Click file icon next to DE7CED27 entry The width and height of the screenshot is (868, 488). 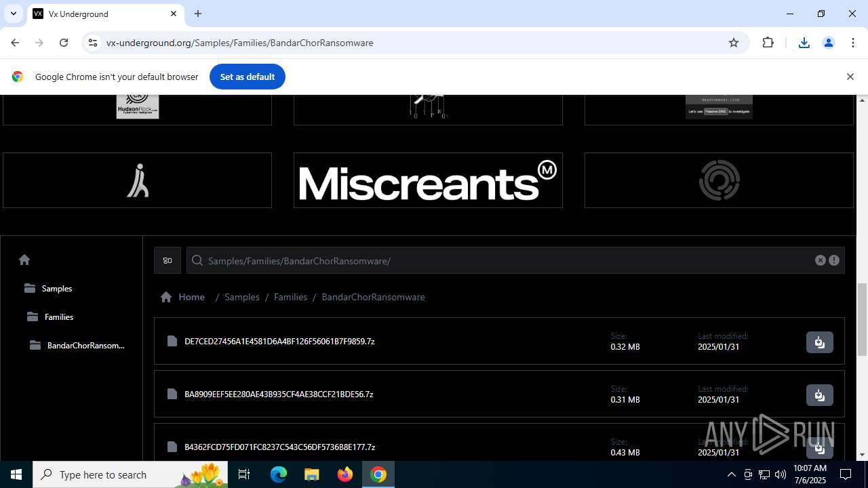(172, 341)
